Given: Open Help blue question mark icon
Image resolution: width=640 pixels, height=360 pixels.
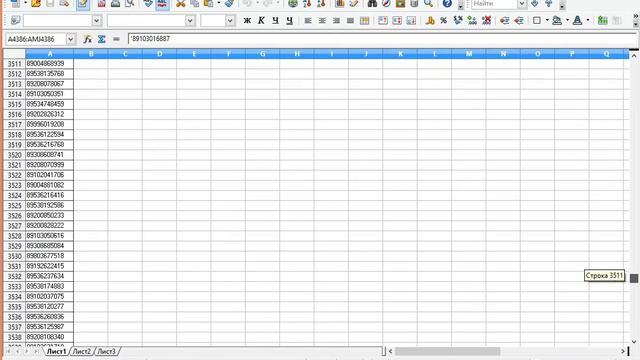Looking at the screenshot, I should (x=447, y=4).
